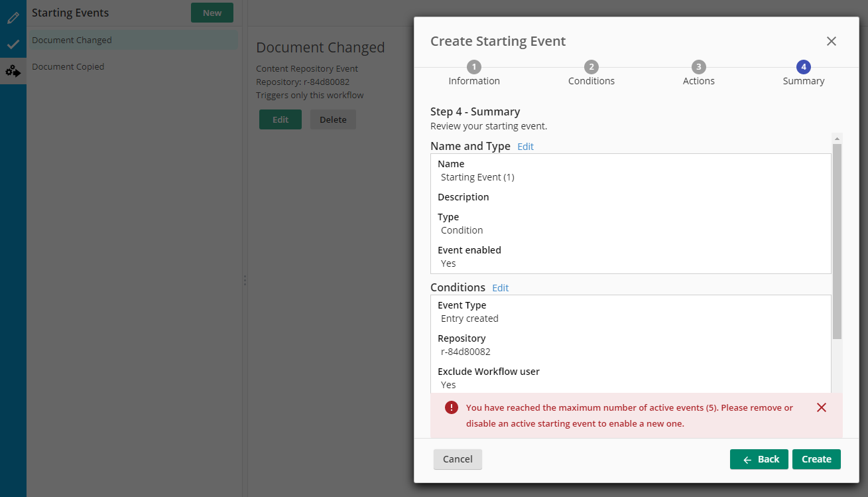Edit the Conditions section
Viewport: 868px width, 497px height.
(500, 288)
